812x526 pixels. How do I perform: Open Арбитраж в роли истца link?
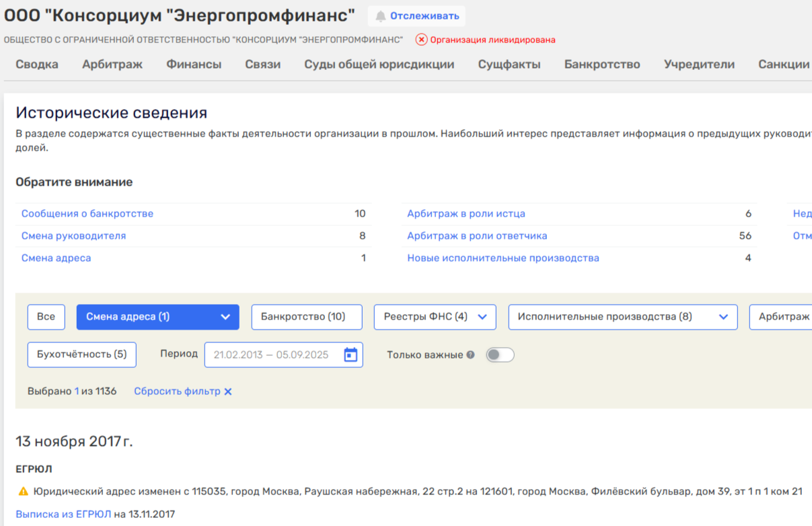(x=466, y=214)
